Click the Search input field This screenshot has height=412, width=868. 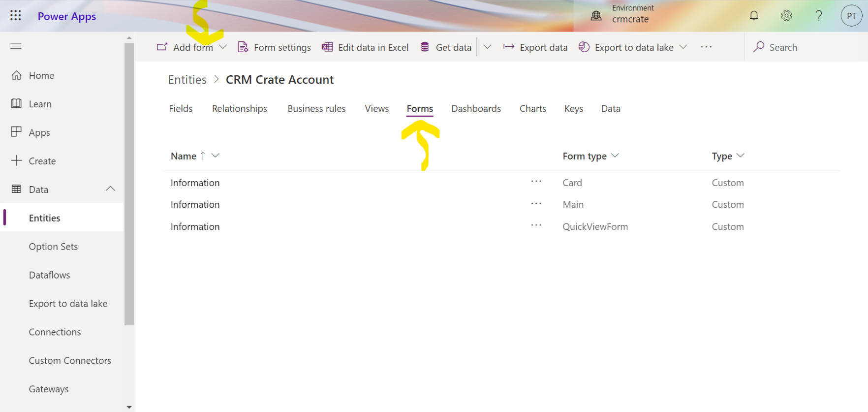click(x=806, y=47)
